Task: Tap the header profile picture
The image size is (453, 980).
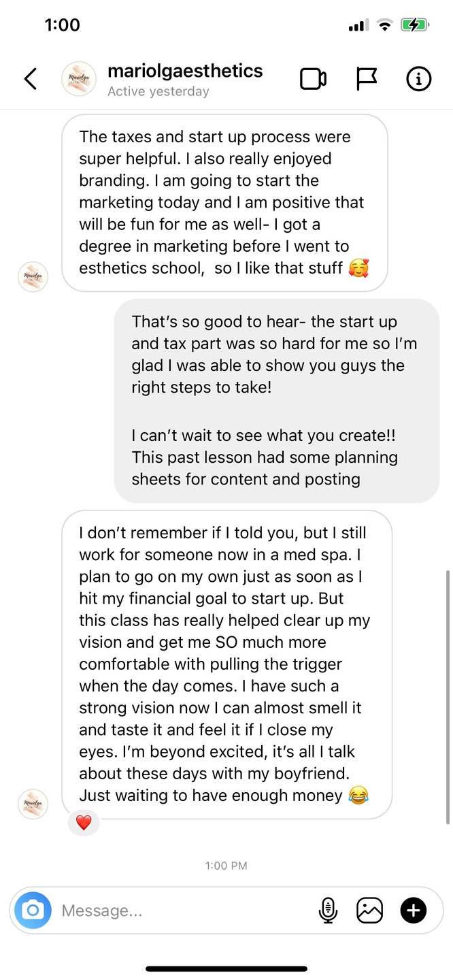Action: tap(78, 80)
